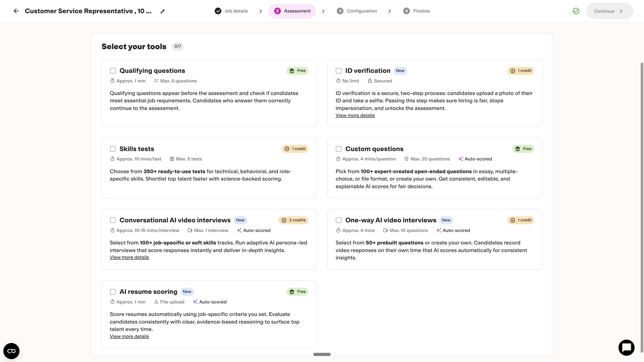
Task: Click the gift icon on AI resume scoring badge
Action: [292, 292]
